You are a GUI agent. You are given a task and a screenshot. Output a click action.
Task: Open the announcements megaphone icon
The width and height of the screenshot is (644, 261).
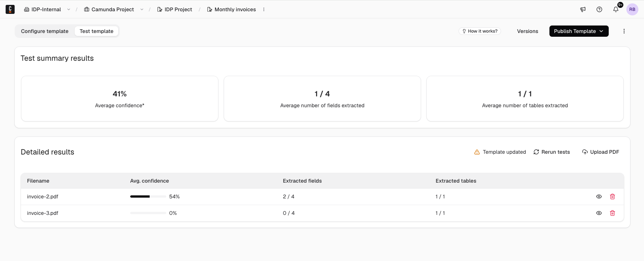coord(583,9)
